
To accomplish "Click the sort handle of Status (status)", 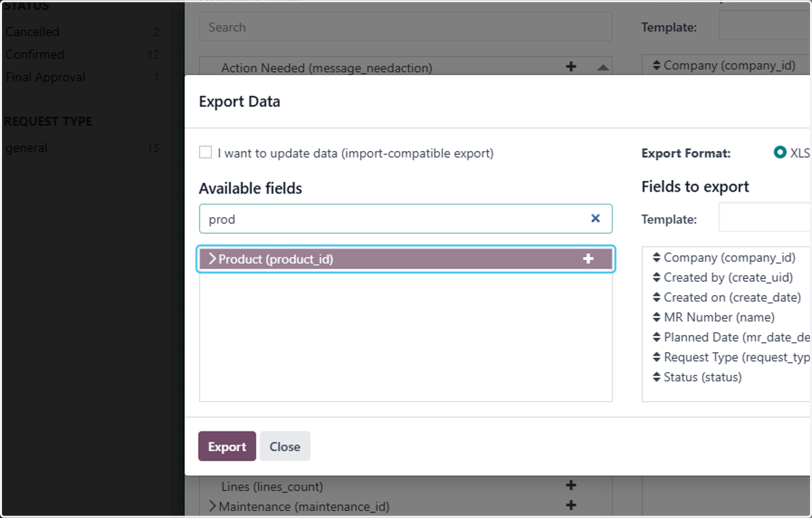I will click(656, 377).
